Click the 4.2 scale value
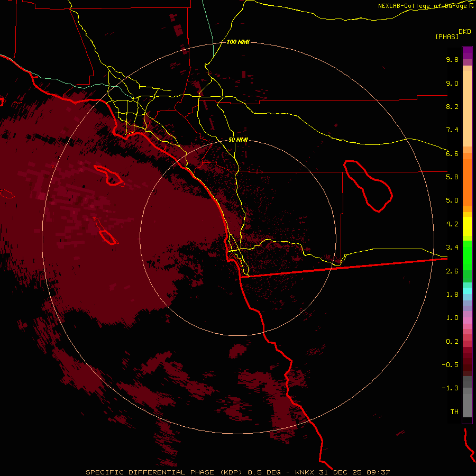The image size is (476, 476). pos(452,224)
